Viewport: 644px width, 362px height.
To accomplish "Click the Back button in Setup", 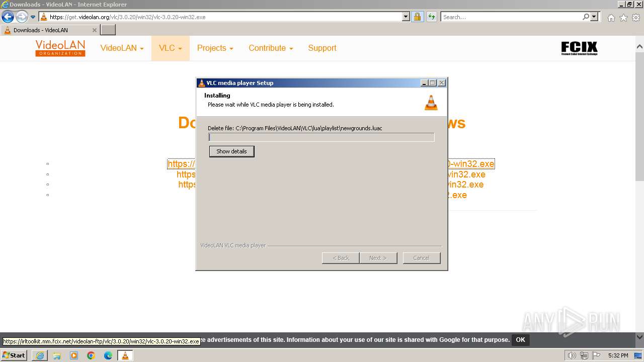I will [341, 258].
